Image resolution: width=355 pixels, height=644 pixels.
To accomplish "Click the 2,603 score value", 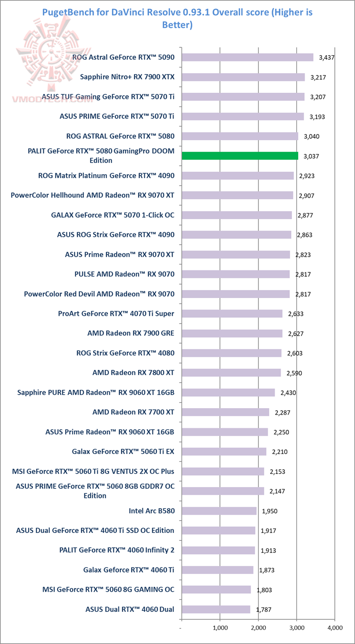I will 295,353.
